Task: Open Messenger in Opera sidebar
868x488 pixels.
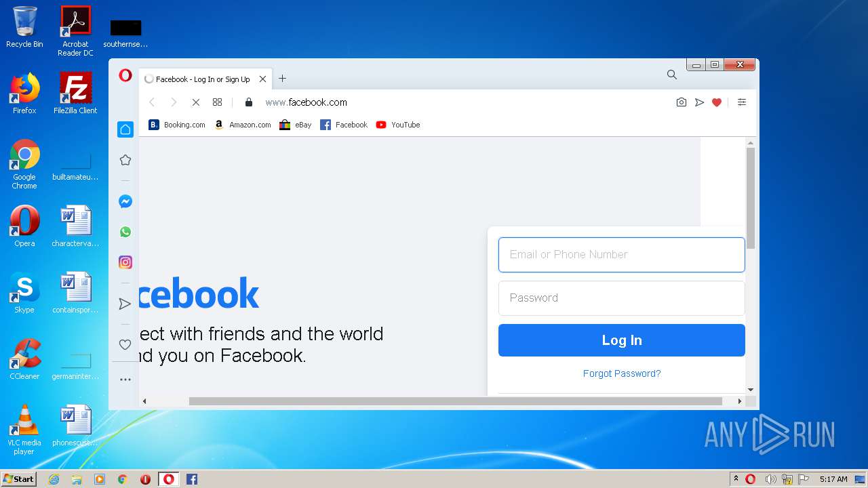Action: click(125, 201)
